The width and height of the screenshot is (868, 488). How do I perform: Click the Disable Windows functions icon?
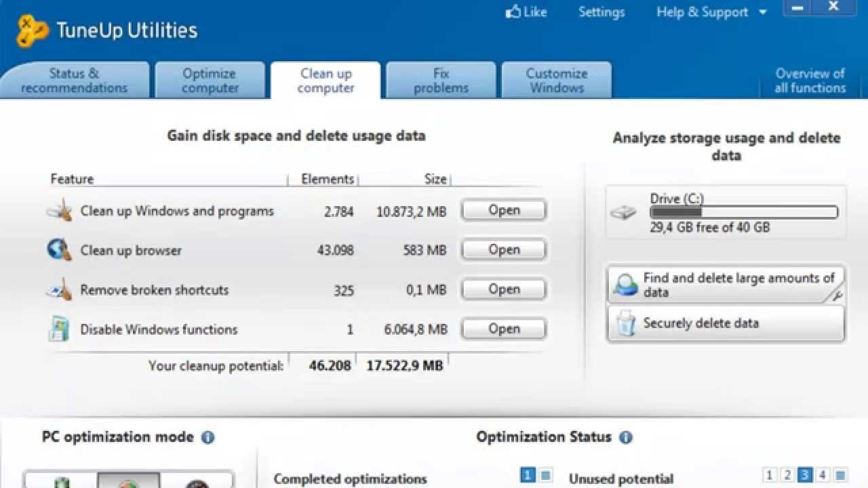[x=59, y=329]
